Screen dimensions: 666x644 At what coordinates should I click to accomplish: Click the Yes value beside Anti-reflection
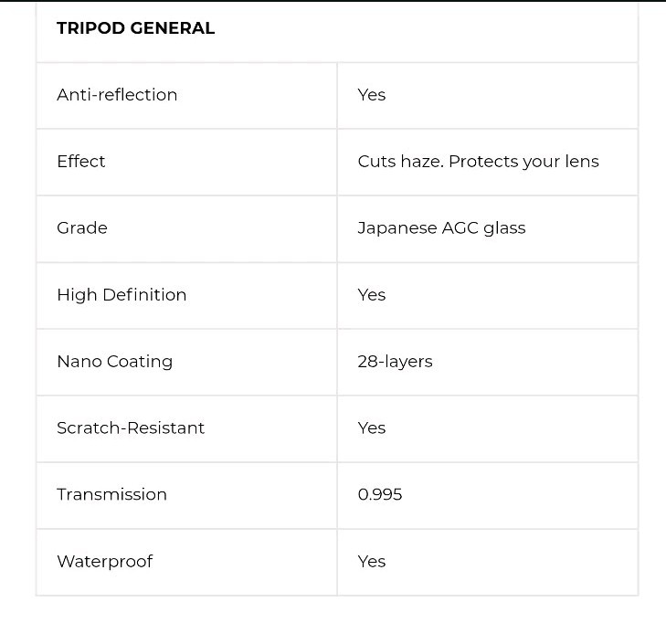tap(372, 95)
